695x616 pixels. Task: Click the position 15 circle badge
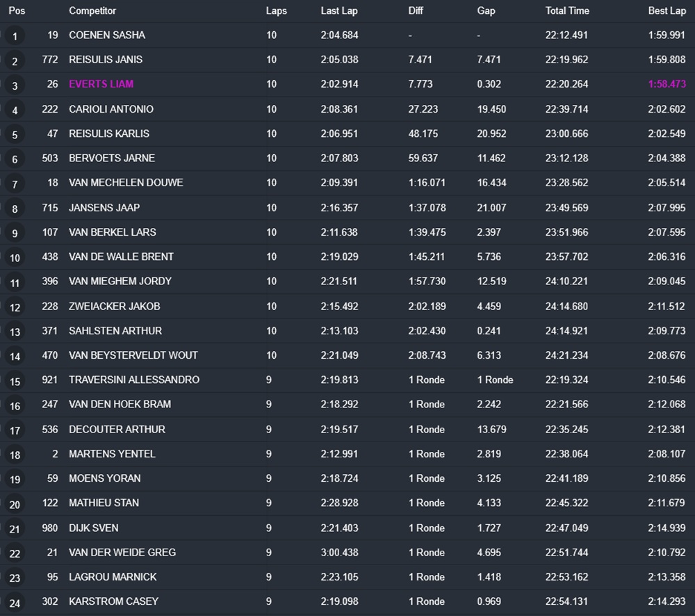click(15, 381)
